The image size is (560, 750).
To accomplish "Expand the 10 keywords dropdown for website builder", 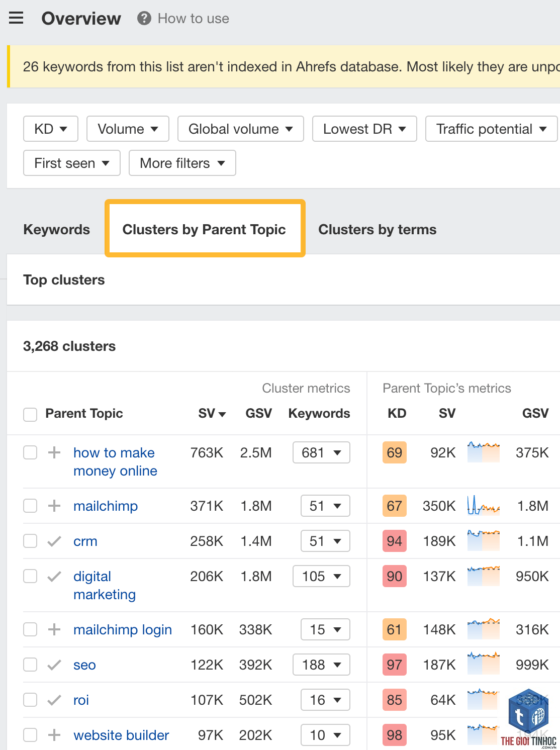I will coord(325,735).
